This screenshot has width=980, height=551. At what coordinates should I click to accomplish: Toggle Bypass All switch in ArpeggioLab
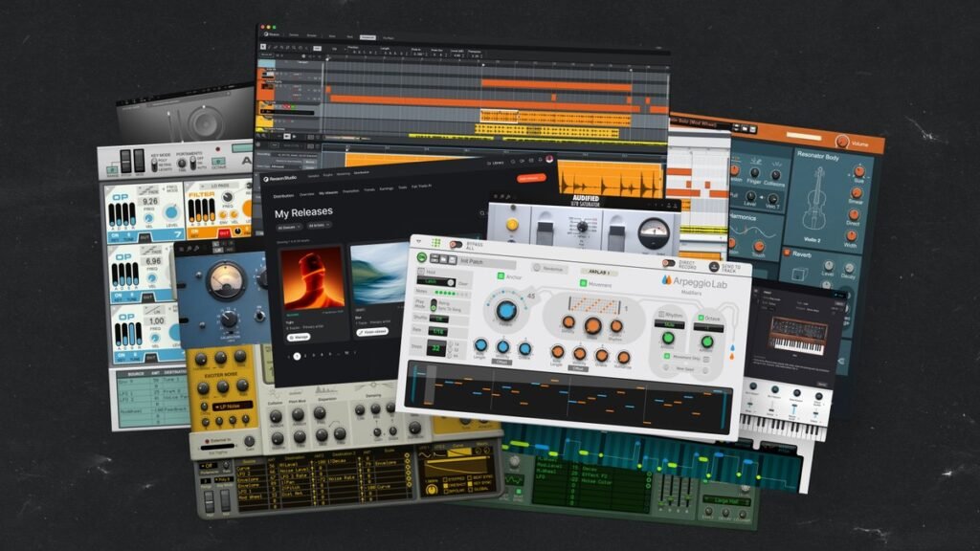[x=456, y=244]
